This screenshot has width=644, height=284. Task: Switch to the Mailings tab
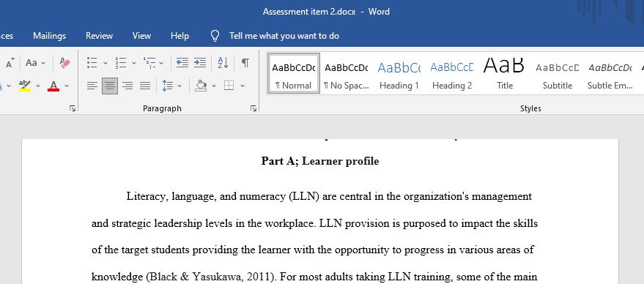[49, 36]
